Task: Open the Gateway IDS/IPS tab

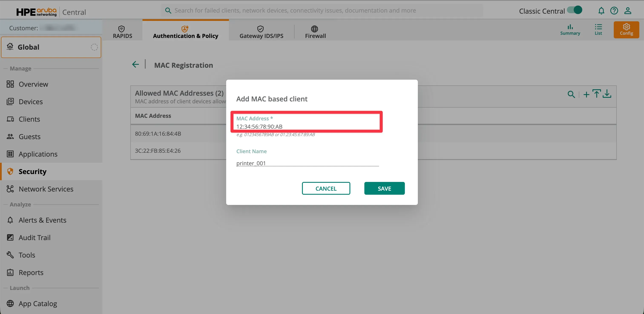Action: click(x=261, y=32)
